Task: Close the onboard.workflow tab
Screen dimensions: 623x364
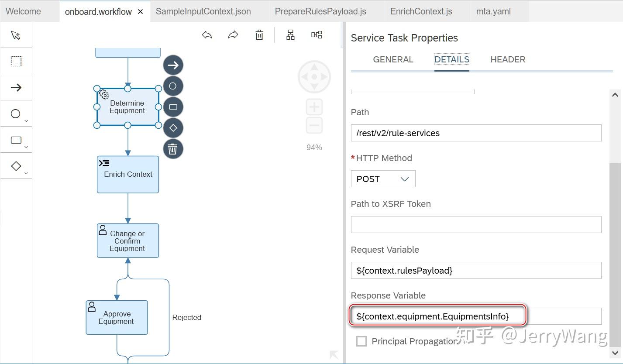Action: (140, 12)
